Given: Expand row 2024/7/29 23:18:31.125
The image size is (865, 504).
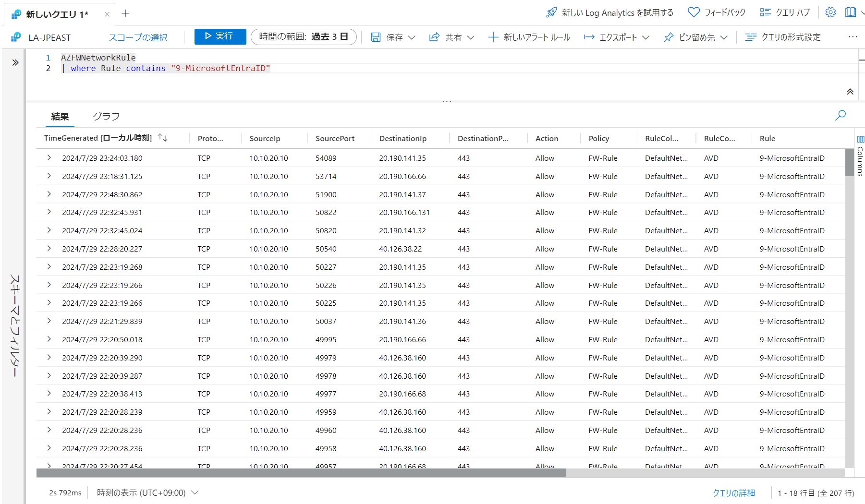Looking at the screenshot, I should click(49, 176).
